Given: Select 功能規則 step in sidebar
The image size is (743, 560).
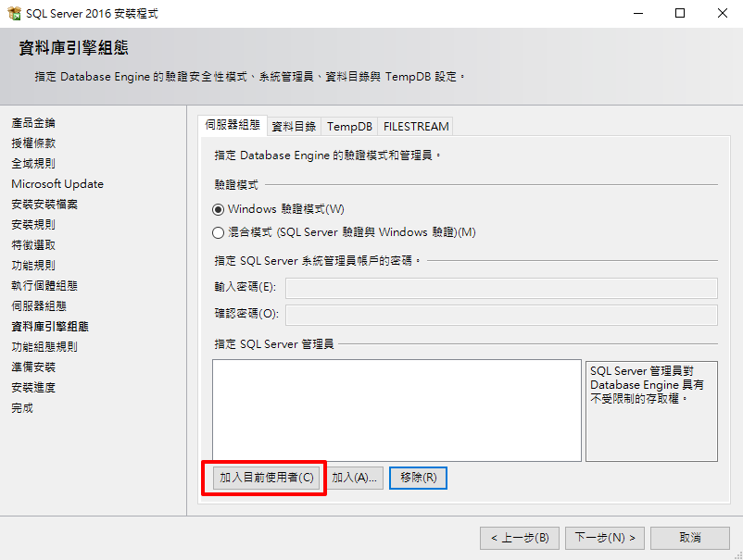Looking at the screenshot, I should click(33, 266).
